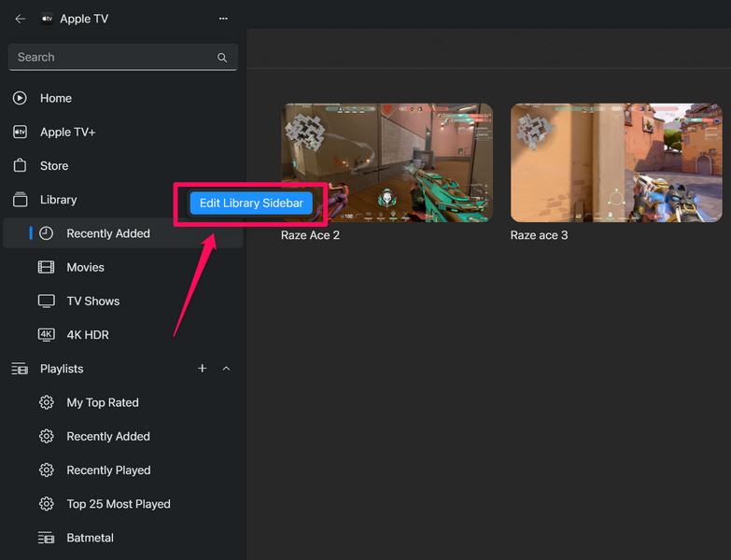Open the Raze ace 3 video thumbnail
731x560 pixels.
tap(616, 162)
